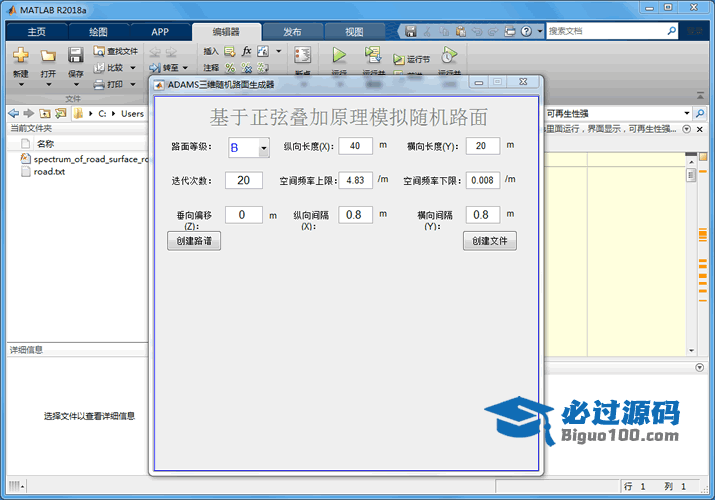Switch to the Plots (绘图) tab
This screenshot has width=715, height=500.
(x=98, y=32)
